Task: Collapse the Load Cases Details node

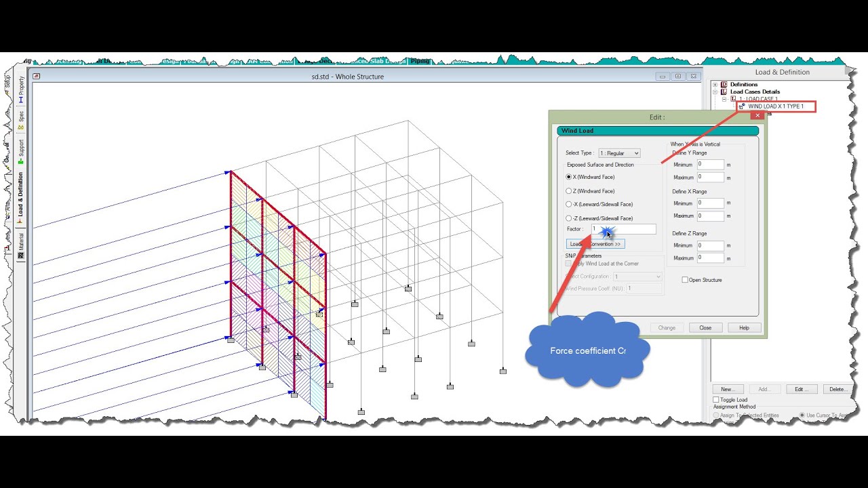Action: point(715,91)
